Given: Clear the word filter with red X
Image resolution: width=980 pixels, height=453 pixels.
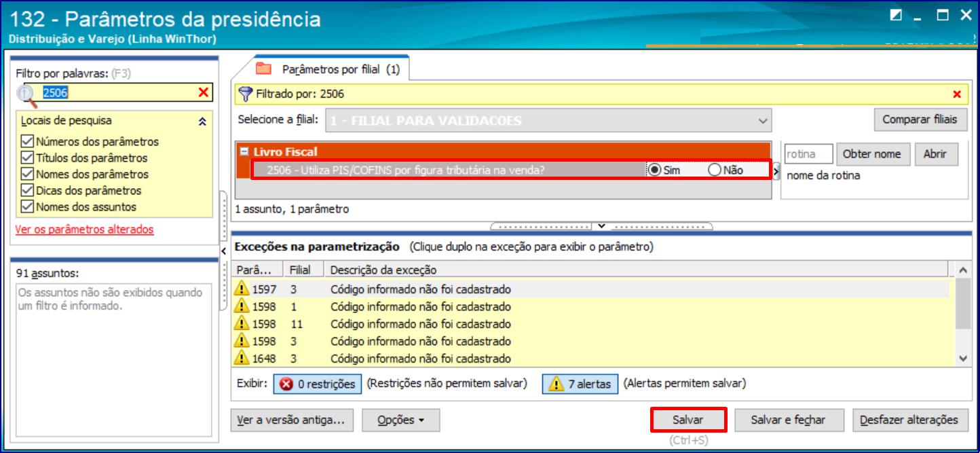Looking at the screenshot, I should [x=203, y=93].
